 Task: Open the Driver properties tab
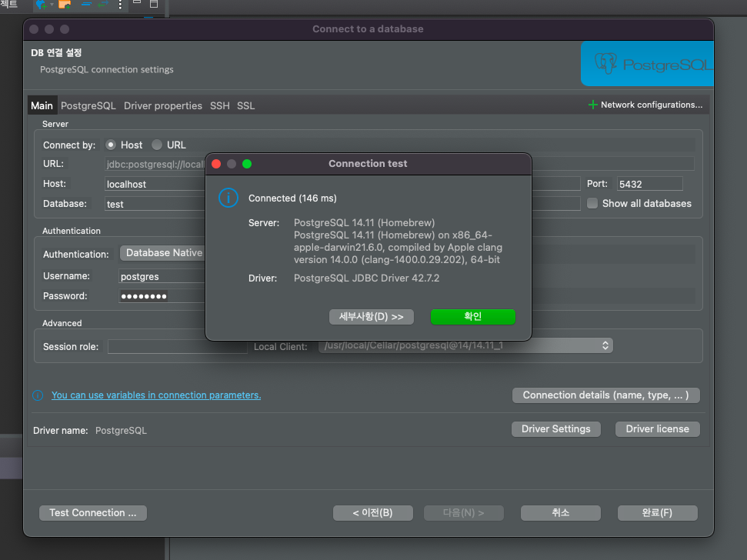tap(163, 105)
